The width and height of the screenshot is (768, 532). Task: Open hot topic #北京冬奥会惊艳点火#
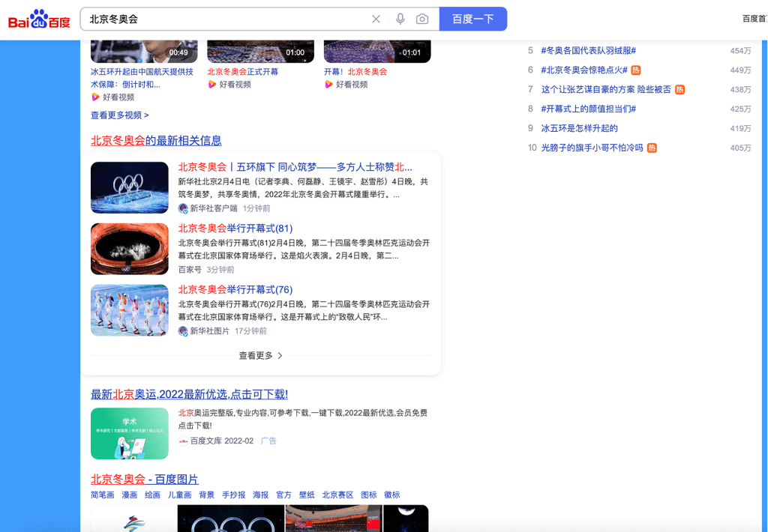[x=584, y=70]
